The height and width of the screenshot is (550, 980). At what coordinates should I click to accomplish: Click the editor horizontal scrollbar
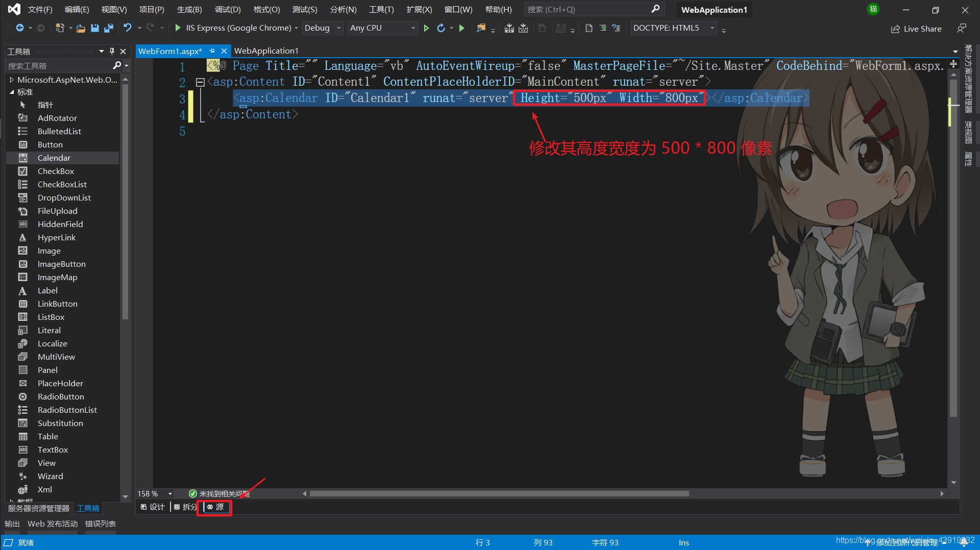[x=499, y=493]
